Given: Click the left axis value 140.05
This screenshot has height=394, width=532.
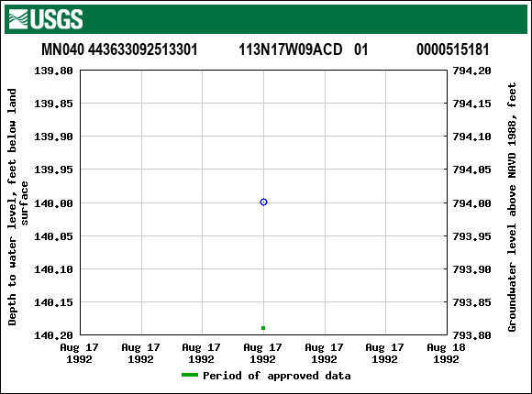Looking at the screenshot, I should pos(53,236).
